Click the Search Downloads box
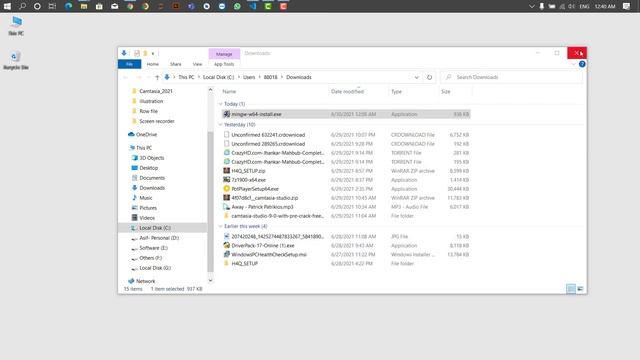This screenshot has width=640, height=360. click(512, 77)
